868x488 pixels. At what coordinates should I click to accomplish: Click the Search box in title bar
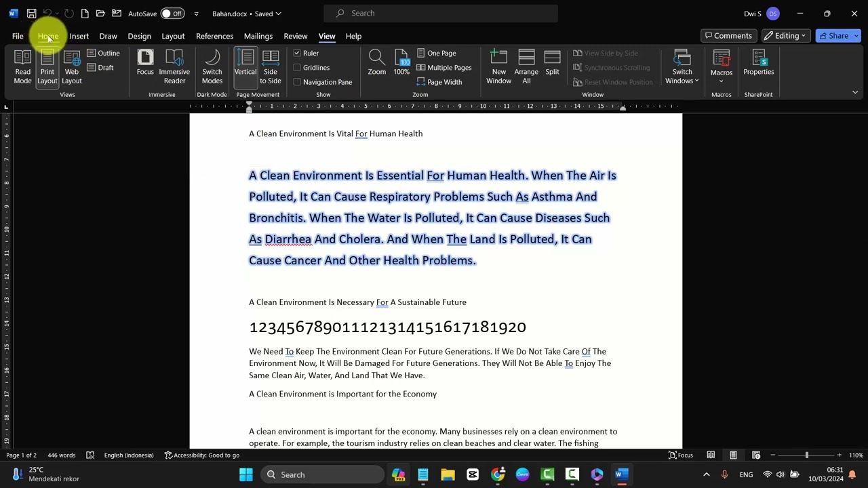441,14
